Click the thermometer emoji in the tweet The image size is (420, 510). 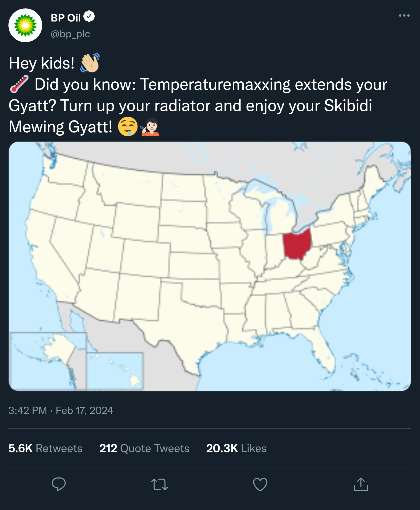point(19,84)
